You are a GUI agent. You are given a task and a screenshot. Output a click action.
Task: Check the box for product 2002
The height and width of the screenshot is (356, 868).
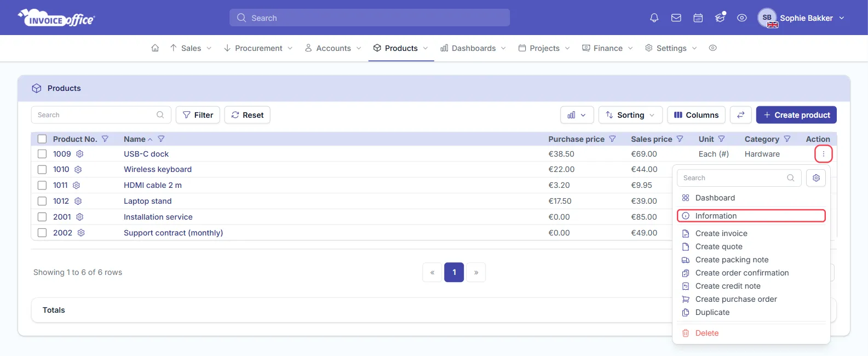42,233
